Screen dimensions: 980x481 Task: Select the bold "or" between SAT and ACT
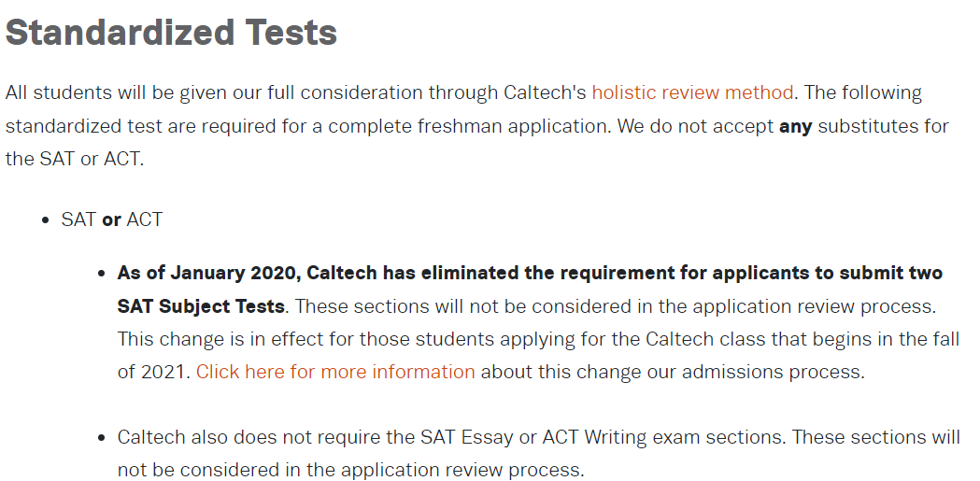click(x=112, y=219)
